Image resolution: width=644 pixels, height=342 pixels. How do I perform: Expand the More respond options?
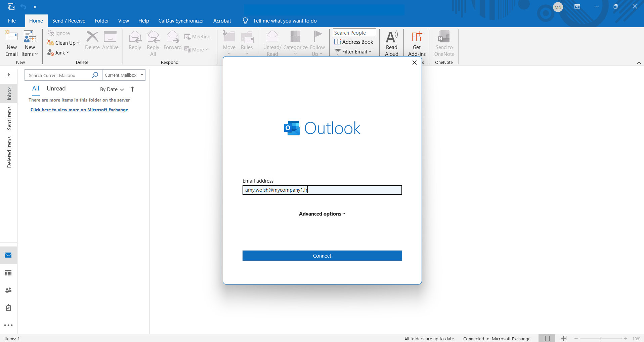[197, 49]
